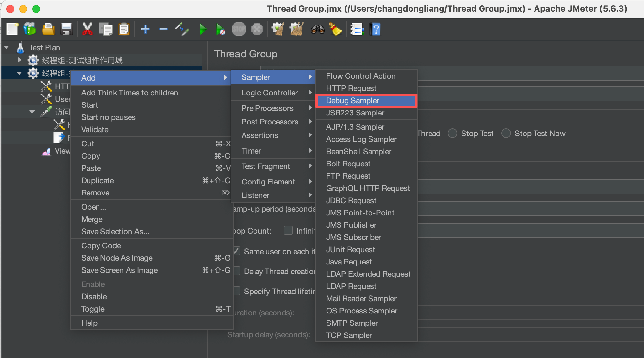Click Validate in the context menu
The image size is (644, 358).
95,130
